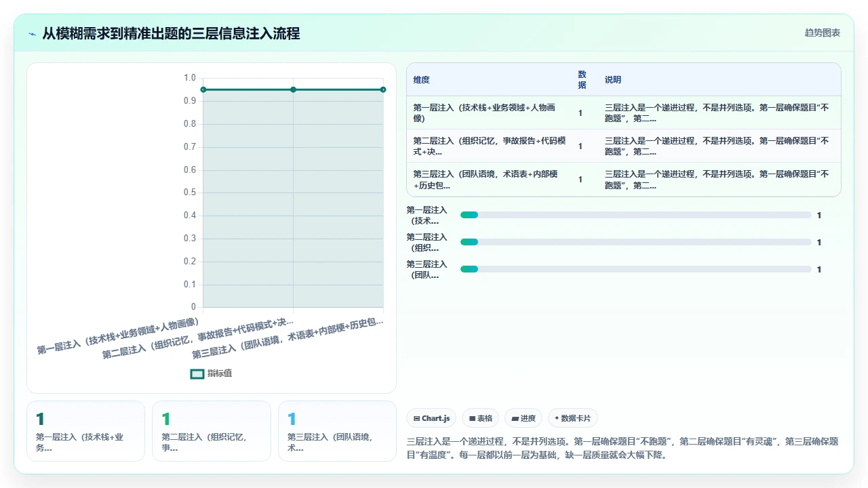The height and width of the screenshot is (488, 868).
Task: Click x-axis label 第一层注入（技术栈+业务领域+人物画像）
Action: (x=119, y=335)
